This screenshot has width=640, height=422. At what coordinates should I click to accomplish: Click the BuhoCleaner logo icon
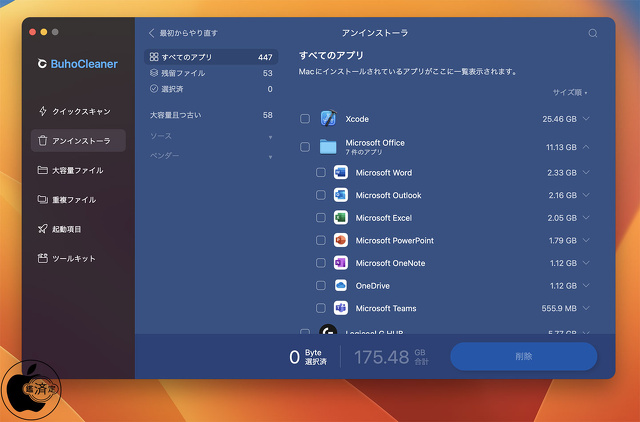(x=42, y=64)
